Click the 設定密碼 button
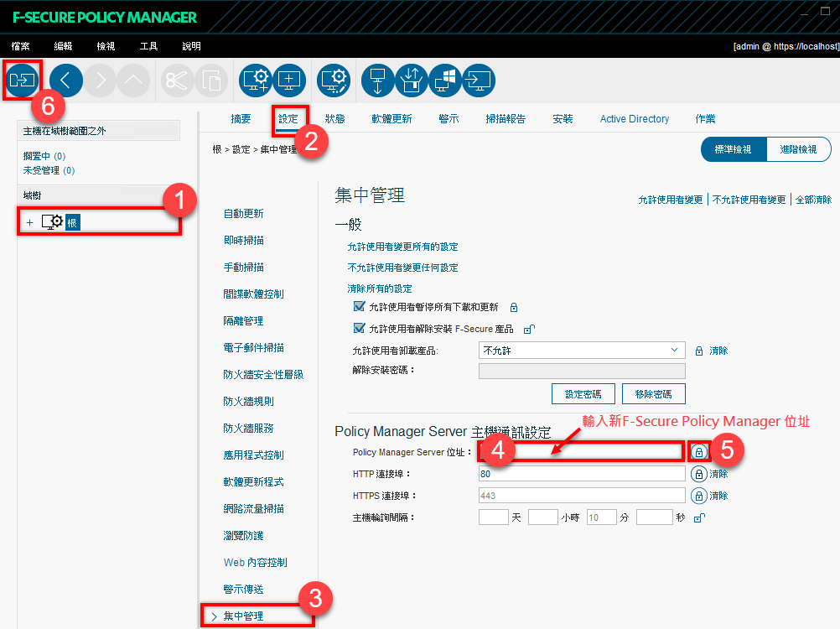 (583, 394)
